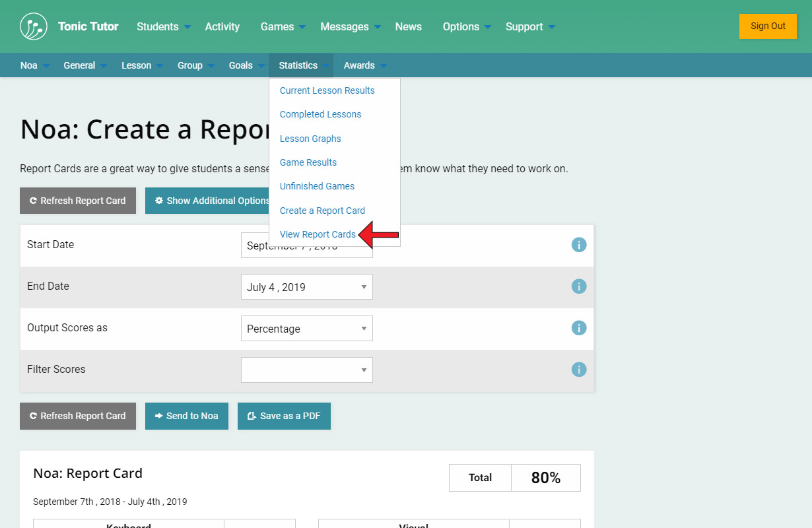
Task: Show the Filter Scores info icon
Action: (x=578, y=370)
